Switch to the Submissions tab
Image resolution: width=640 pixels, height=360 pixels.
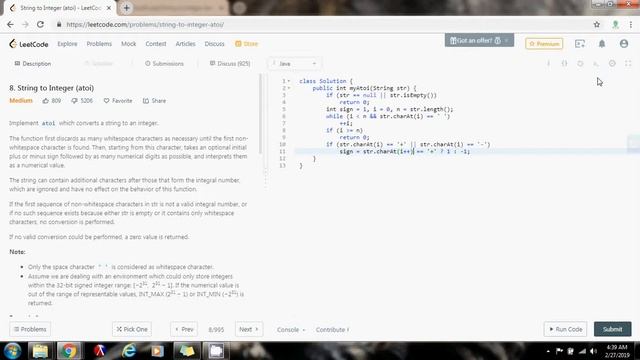[164, 64]
